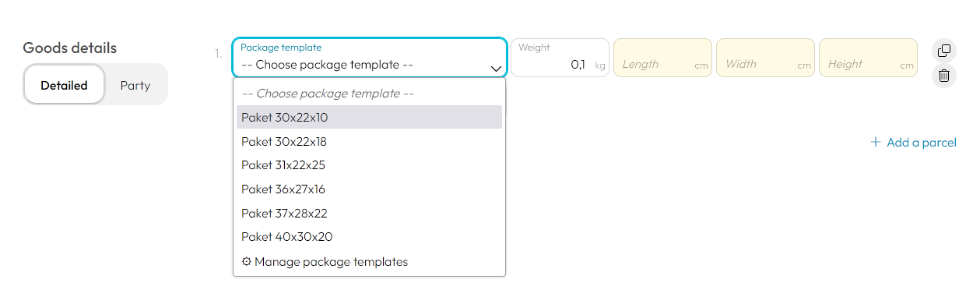This screenshot has height=297, width=980.
Task: Switch to Party goods mode
Action: tap(135, 85)
